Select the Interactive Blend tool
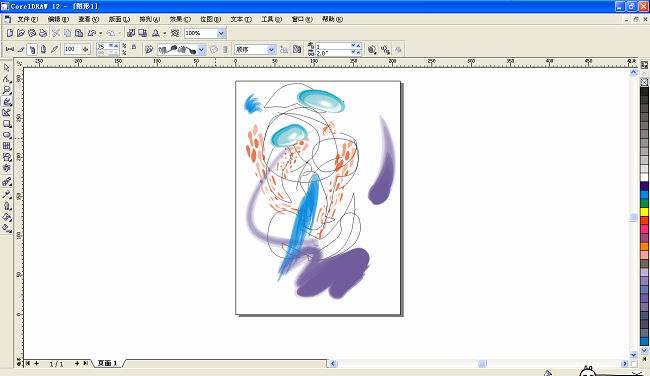The height and width of the screenshot is (376, 650). click(7, 182)
